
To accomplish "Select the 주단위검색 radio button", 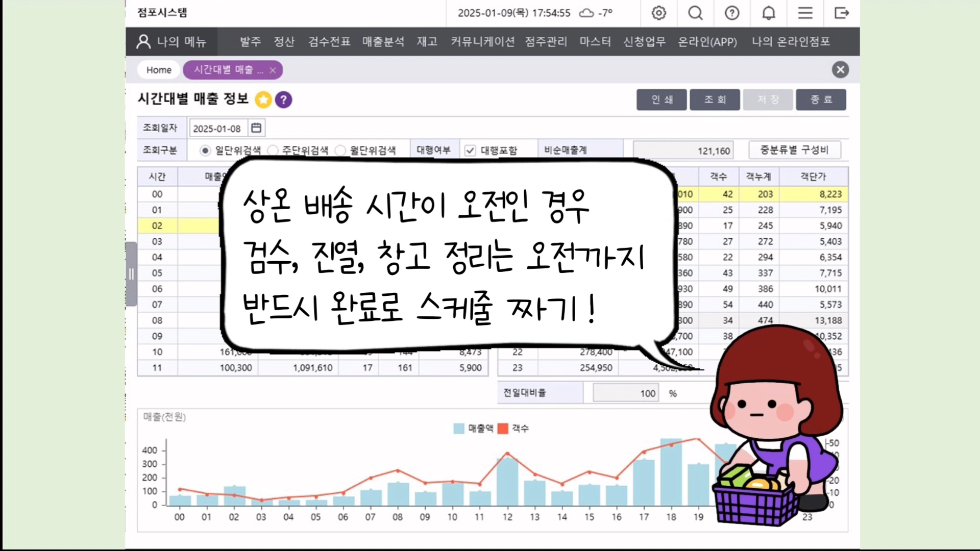I will tap(273, 150).
